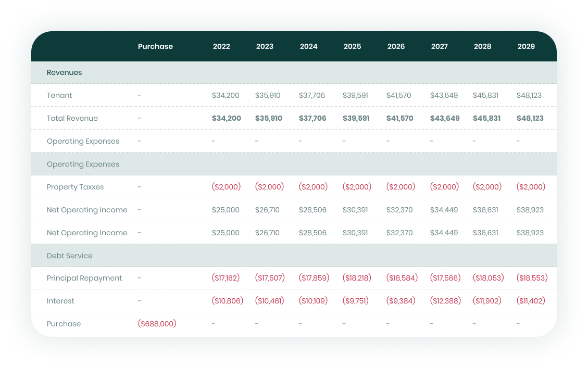Select the 2026 column header
The width and height of the screenshot is (588, 368).
tap(396, 46)
